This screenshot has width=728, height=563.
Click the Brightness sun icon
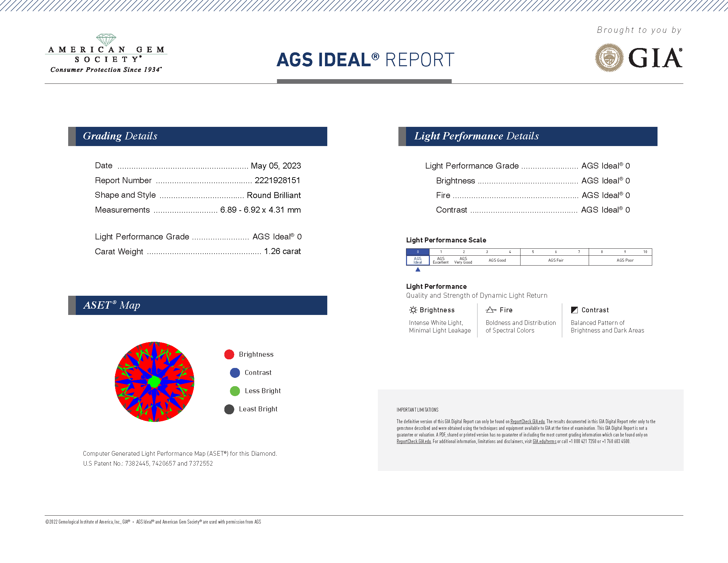413,310
